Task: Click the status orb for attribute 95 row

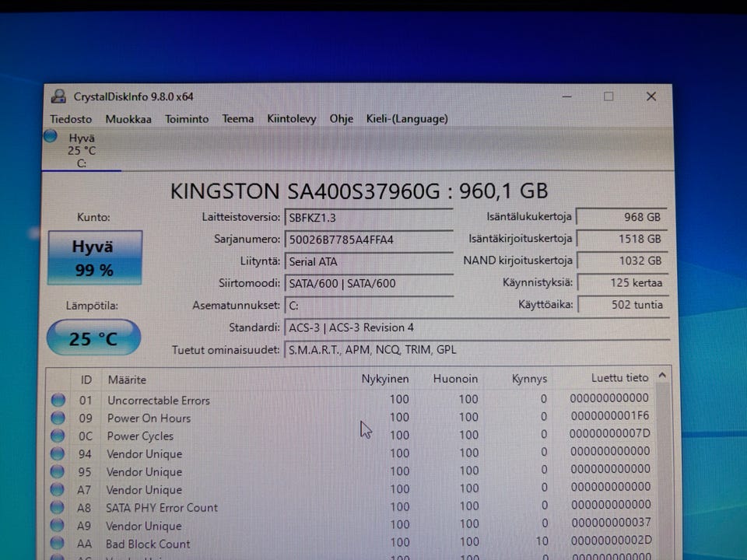Action: tap(57, 471)
